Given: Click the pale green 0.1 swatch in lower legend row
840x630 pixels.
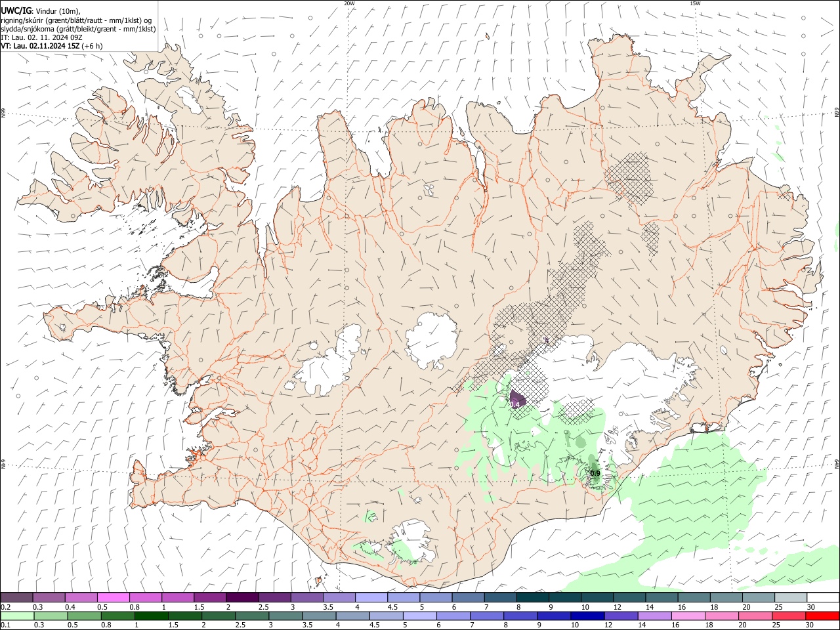Looking at the screenshot, I should (x=18, y=616).
